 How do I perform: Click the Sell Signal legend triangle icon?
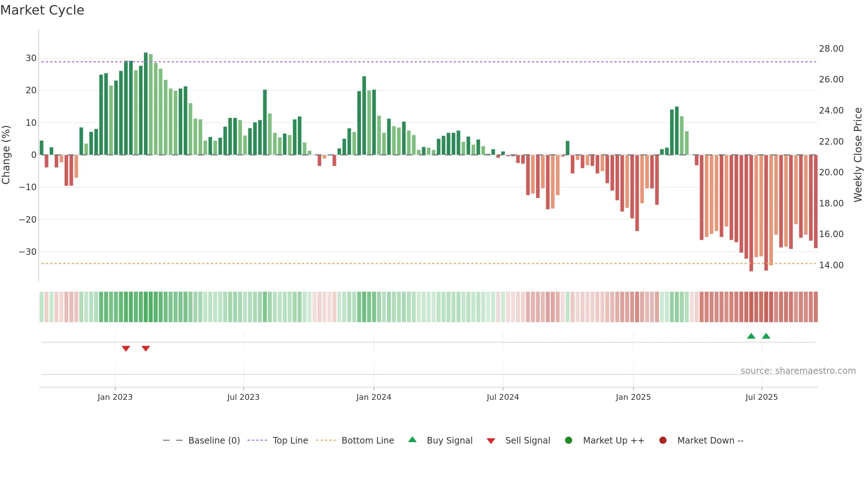pos(491,441)
